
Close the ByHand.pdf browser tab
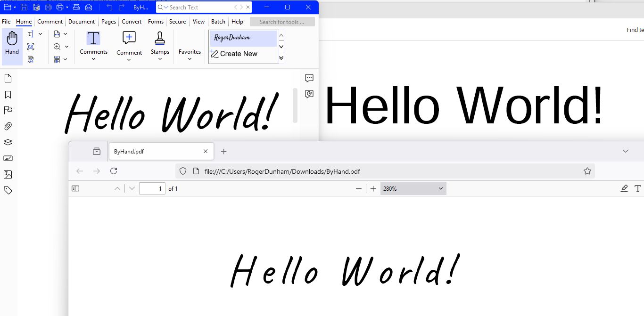tap(206, 151)
